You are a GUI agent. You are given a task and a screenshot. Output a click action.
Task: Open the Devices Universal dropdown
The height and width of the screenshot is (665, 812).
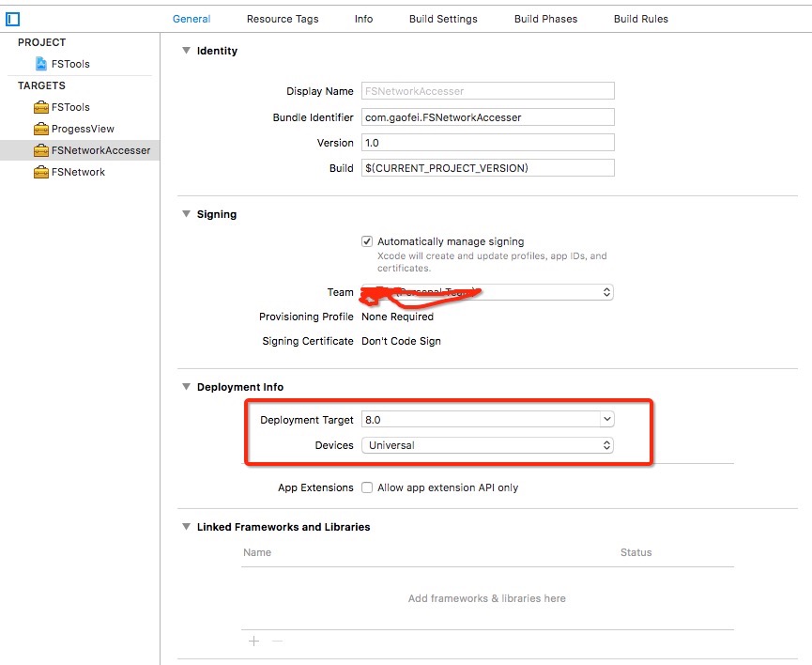pos(606,445)
